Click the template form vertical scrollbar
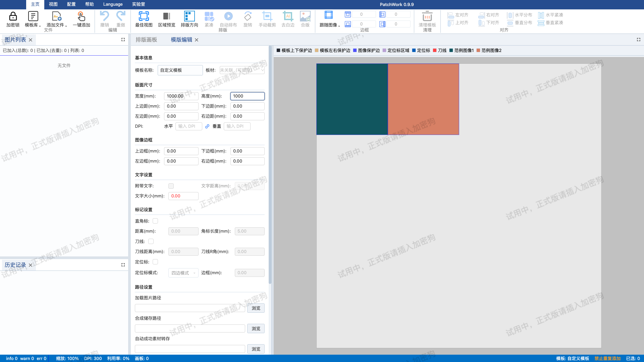644x362 pixels. pos(270,165)
